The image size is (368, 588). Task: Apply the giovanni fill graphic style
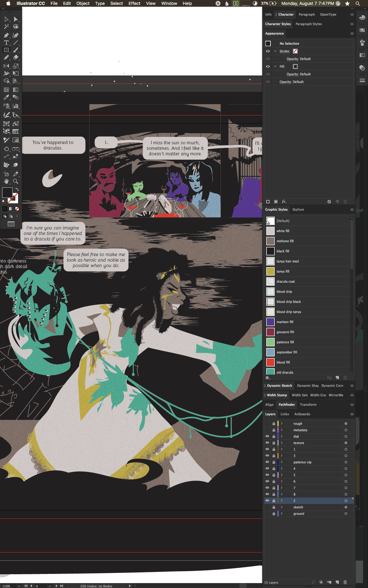(285, 332)
